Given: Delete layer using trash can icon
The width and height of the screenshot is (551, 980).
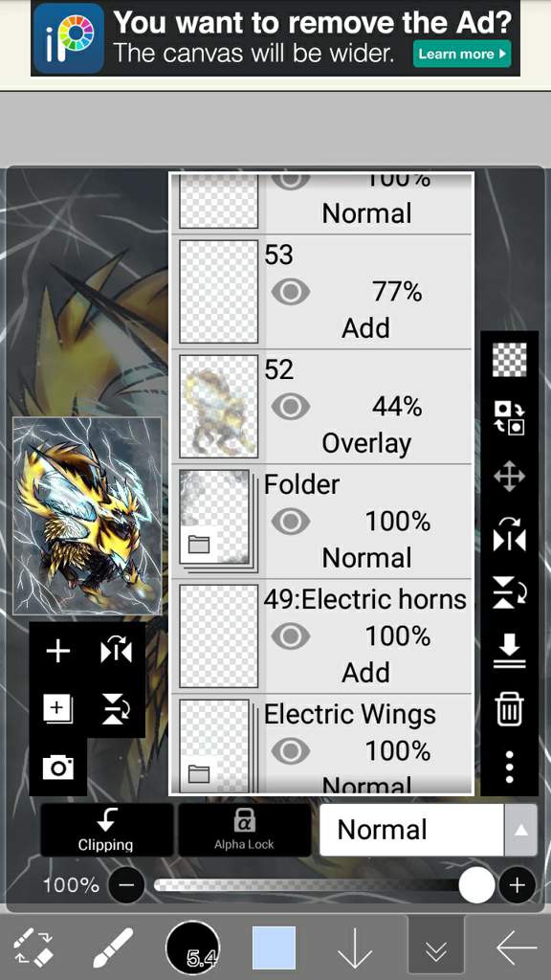Looking at the screenshot, I should pyautogui.click(x=509, y=710).
